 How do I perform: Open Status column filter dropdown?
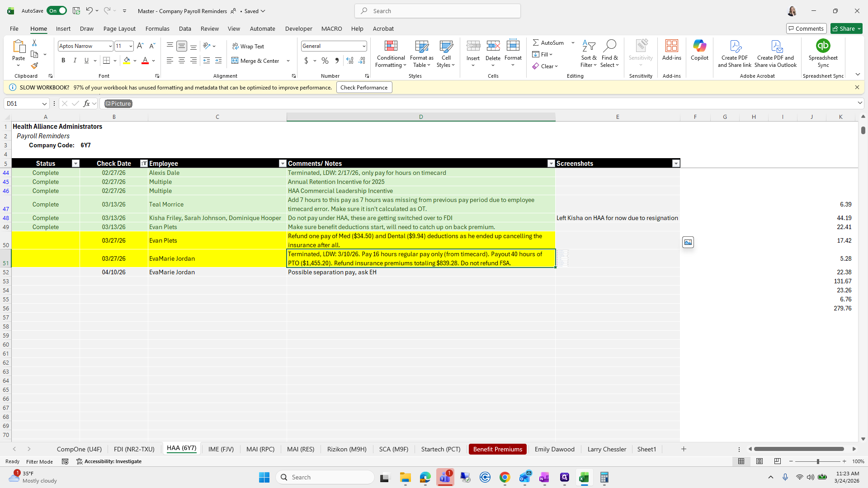pos(75,164)
